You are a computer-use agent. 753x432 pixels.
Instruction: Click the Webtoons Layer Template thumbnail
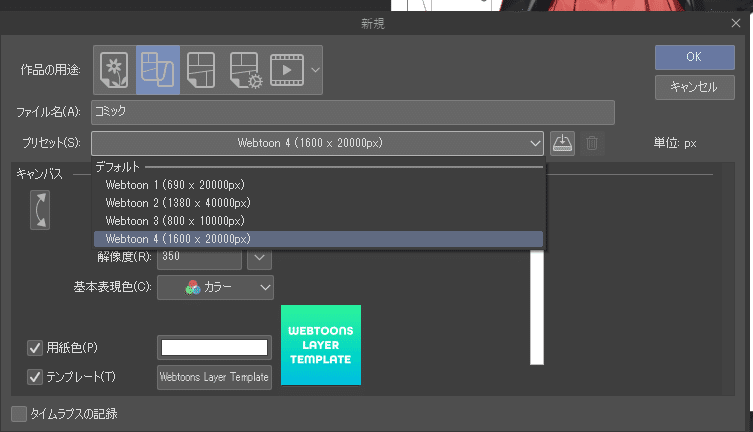coord(321,345)
